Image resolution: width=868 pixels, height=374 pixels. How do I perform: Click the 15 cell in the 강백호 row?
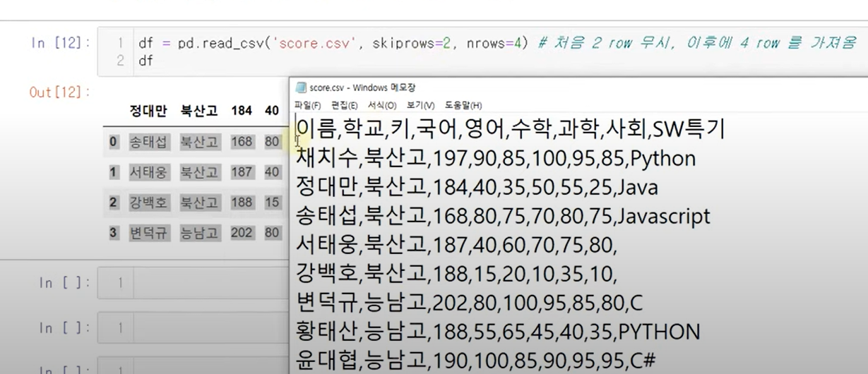pos(272,202)
